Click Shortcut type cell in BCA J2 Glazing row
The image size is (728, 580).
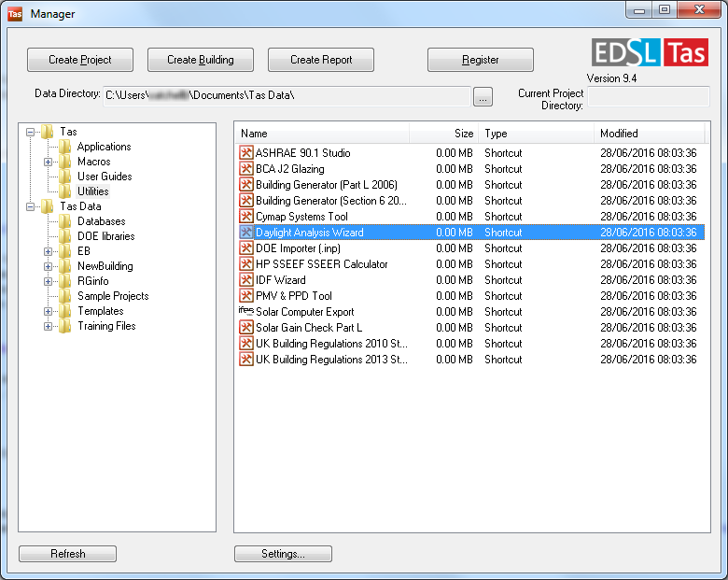click(503, 169)
